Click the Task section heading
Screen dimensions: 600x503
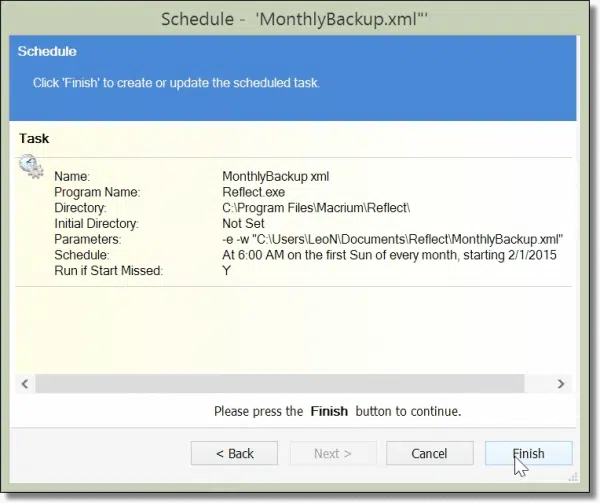click(34, 138)
